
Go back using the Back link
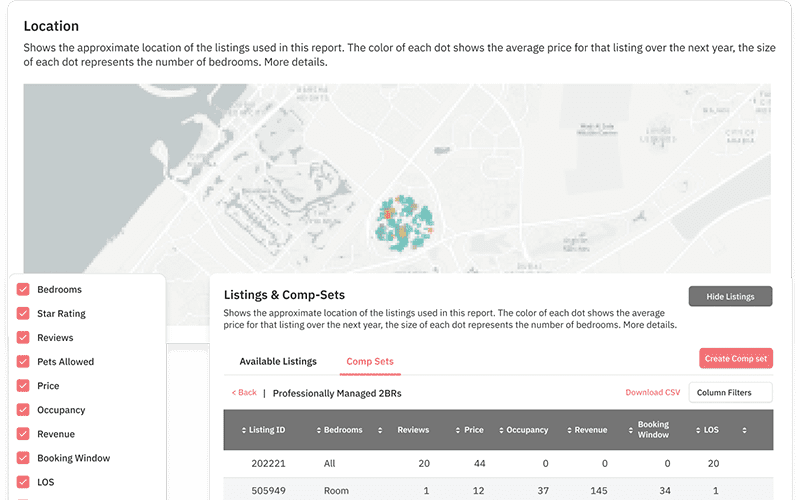tap(244, 393)
